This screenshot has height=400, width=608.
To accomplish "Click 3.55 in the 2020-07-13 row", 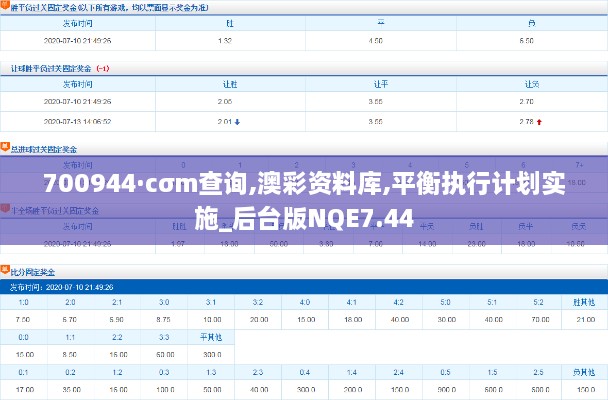I will [x=376, y=122].
